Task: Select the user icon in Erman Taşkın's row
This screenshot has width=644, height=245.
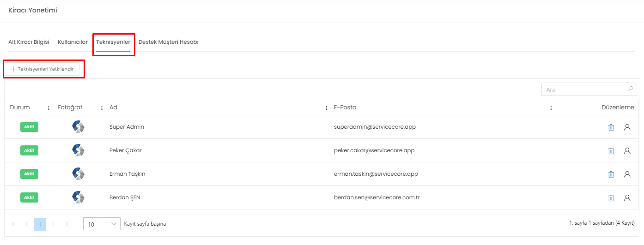Action: pyautogui.click(x=627, y=174)
